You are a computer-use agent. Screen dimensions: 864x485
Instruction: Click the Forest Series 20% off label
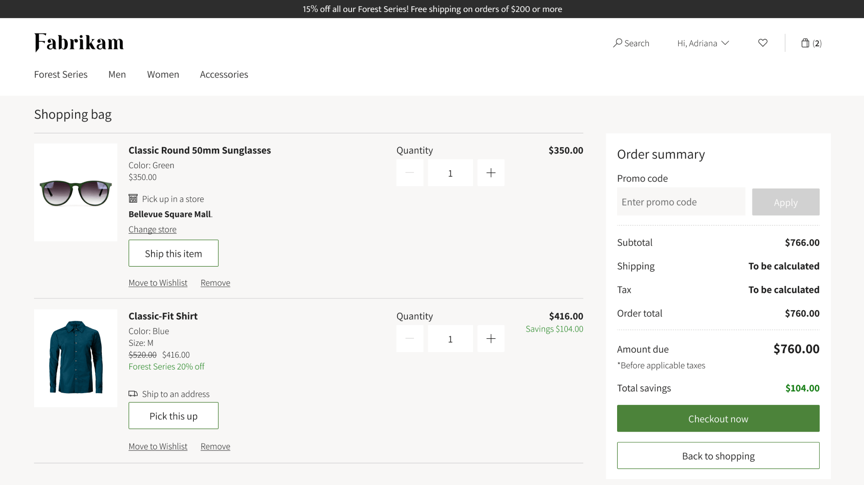pyautogui.click(x=166, y=367)
